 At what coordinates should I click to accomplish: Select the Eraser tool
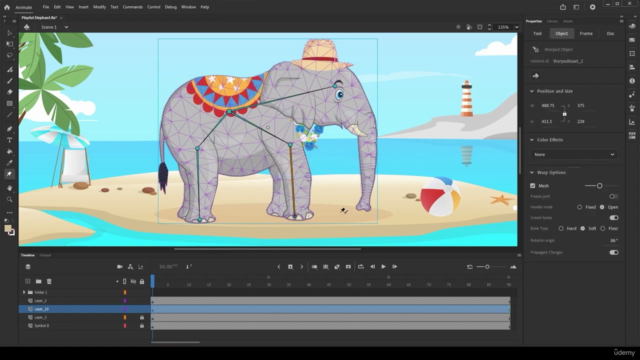point(9,92)
